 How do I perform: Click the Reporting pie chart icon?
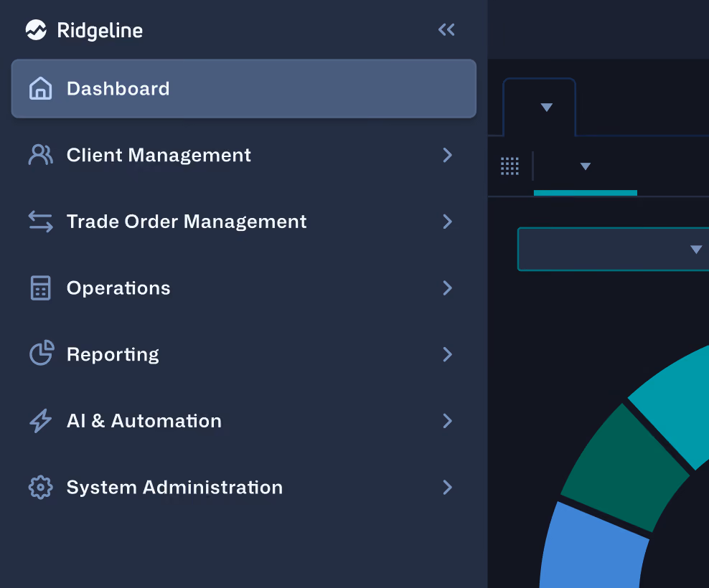point(42,353)
